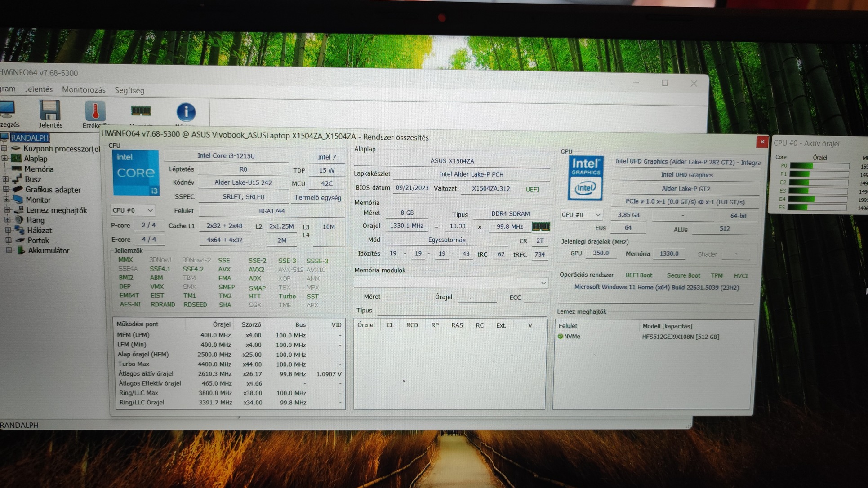The image size is (868, 488).
Task: Close the Rendszer összesítés summary window
Action: pos(761,142)
